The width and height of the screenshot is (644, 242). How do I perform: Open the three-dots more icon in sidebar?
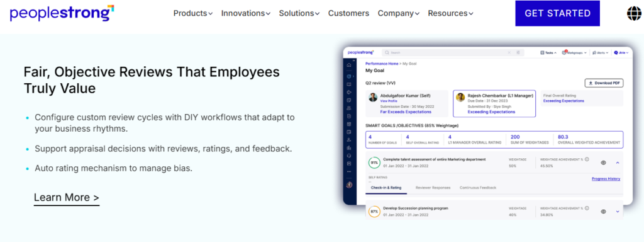click(x=349, y=171)
